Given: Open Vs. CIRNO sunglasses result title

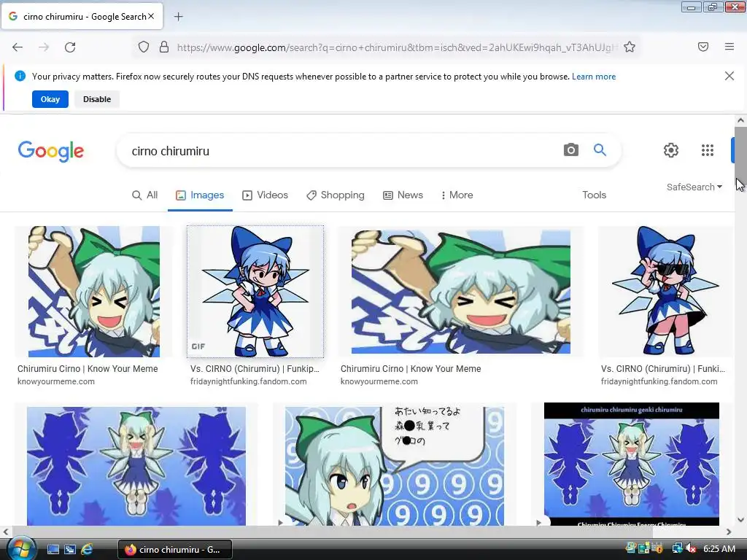Looking at the screenshot, I should [663, 368].
